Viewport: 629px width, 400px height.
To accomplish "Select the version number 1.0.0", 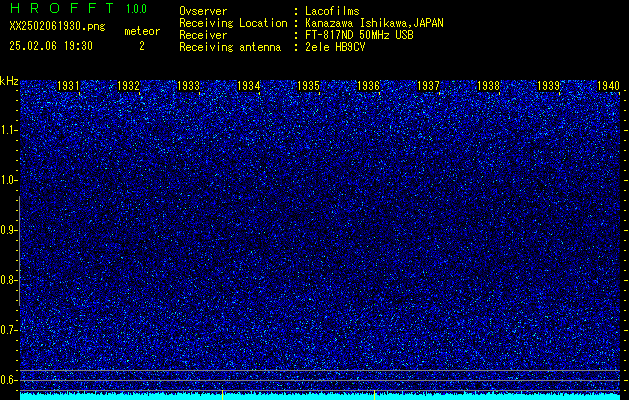I will click(136, 9).
